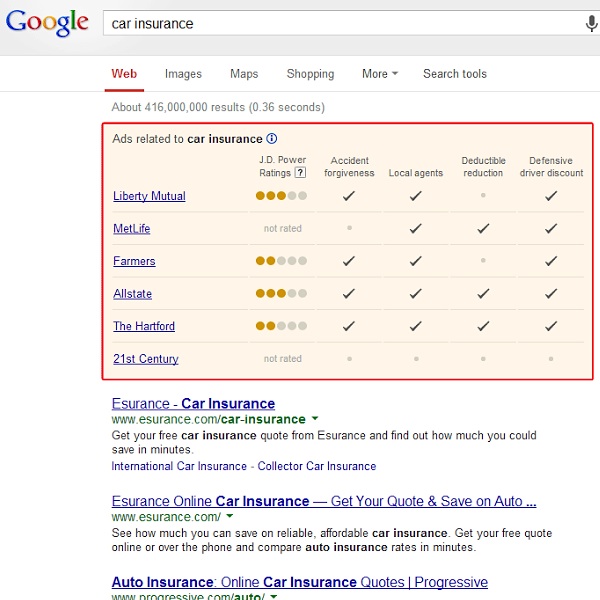This screenshot has height=600, width=600.
Task: Open Progressive Auto Insurance result link
Action: tap(300, 582)
